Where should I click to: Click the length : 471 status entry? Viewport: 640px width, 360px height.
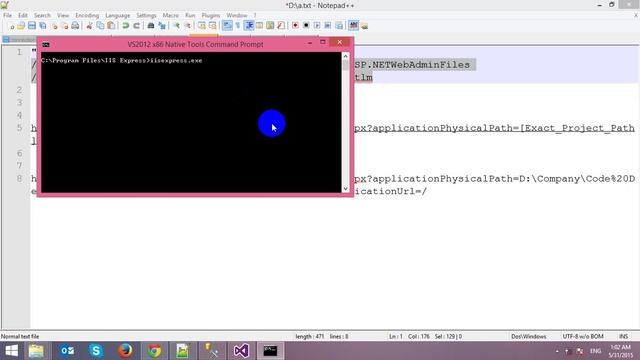click(309, 336)
